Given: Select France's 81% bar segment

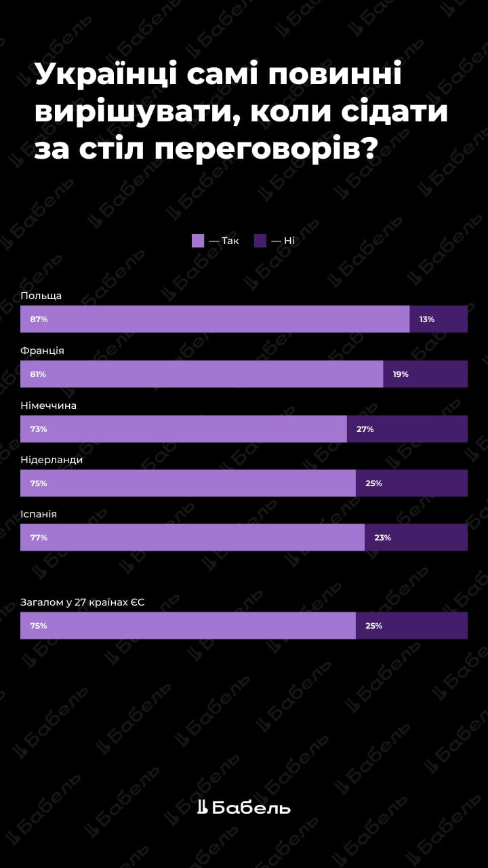Looking at the screenshot, I should tap(201, 374).
